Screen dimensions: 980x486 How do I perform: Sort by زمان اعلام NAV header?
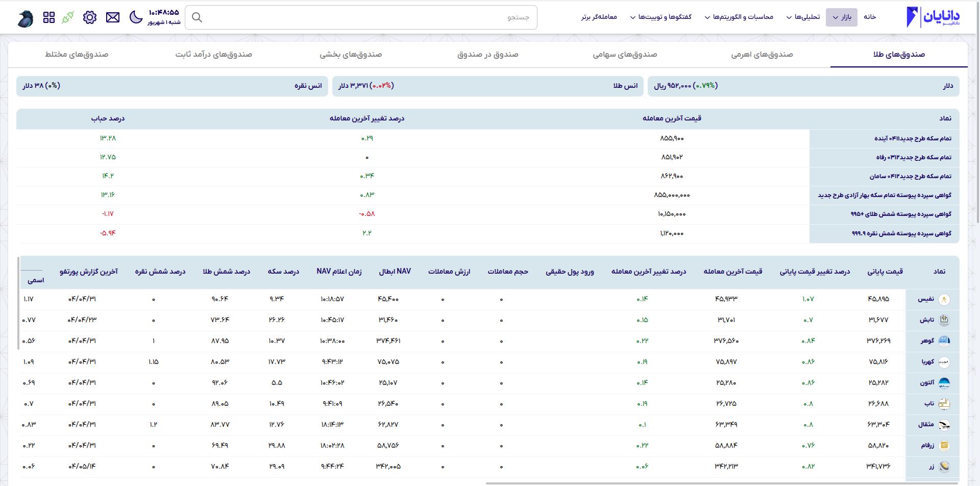pyautogui.click(x=339, y=272)
